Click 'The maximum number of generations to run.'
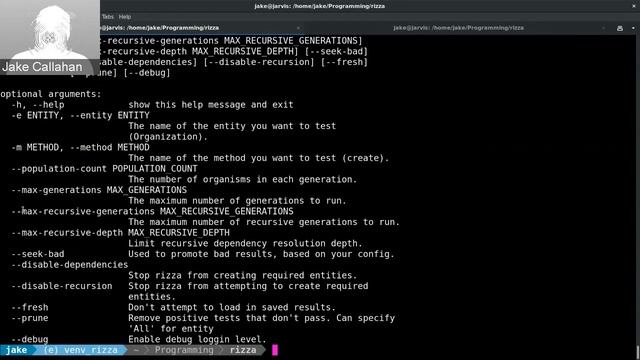The width and height of the screenshot is (640, 360). pos(237,200)
